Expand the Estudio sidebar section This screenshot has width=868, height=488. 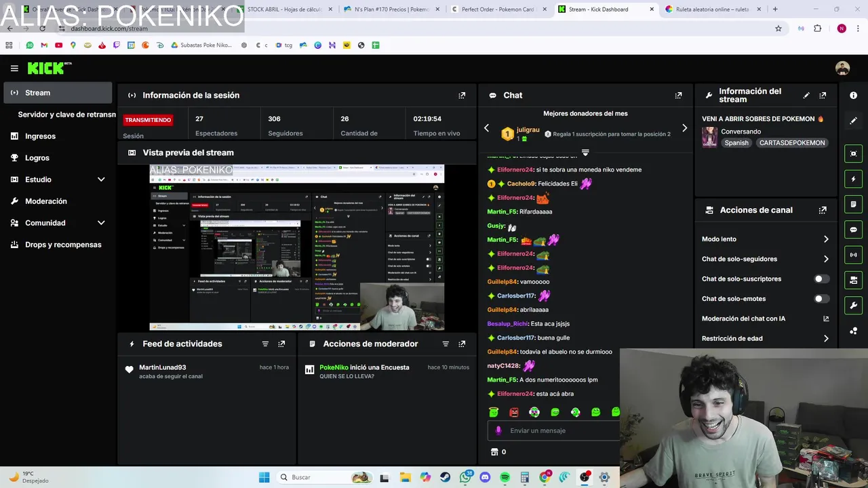pyautogui.click(x=101, y=180)
